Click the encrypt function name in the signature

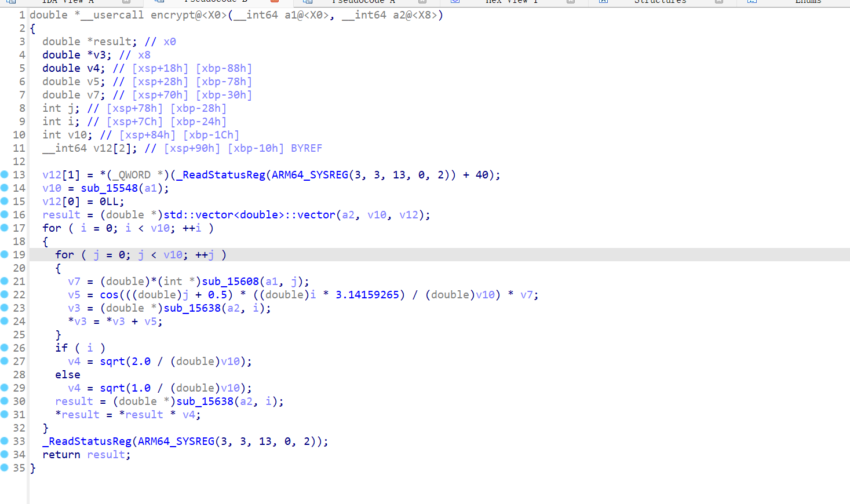(x=173, y=15)
